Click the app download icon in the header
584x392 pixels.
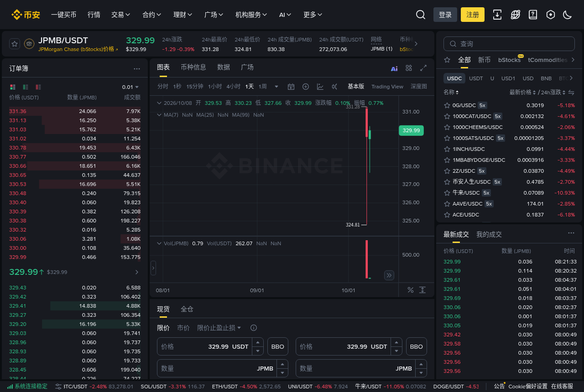pos(497,15)
